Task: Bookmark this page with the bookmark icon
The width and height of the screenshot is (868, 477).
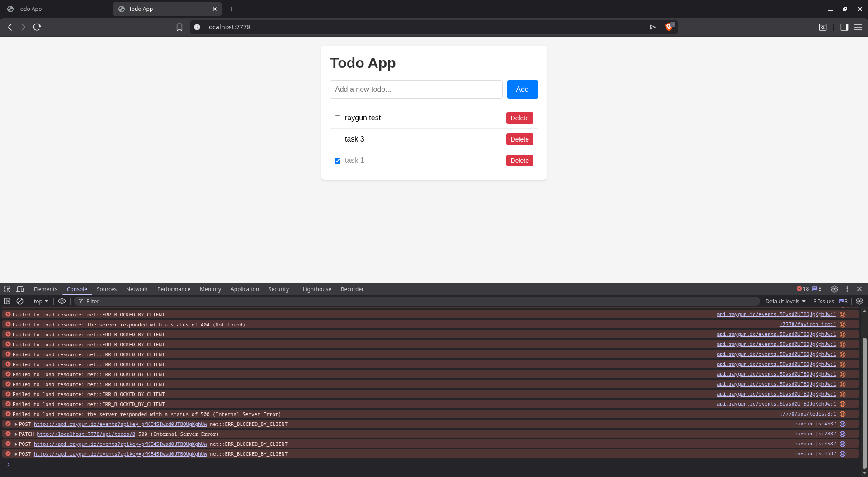Action: 179,27
